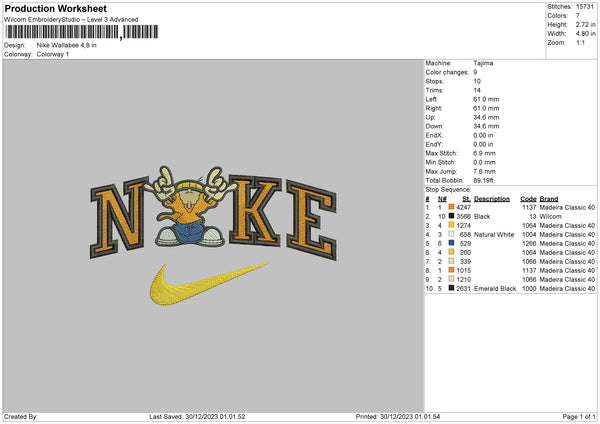Click the Total Bobbin value '89.19ft'
Screen dimensions: 600x424
click(x=483, y=180)
